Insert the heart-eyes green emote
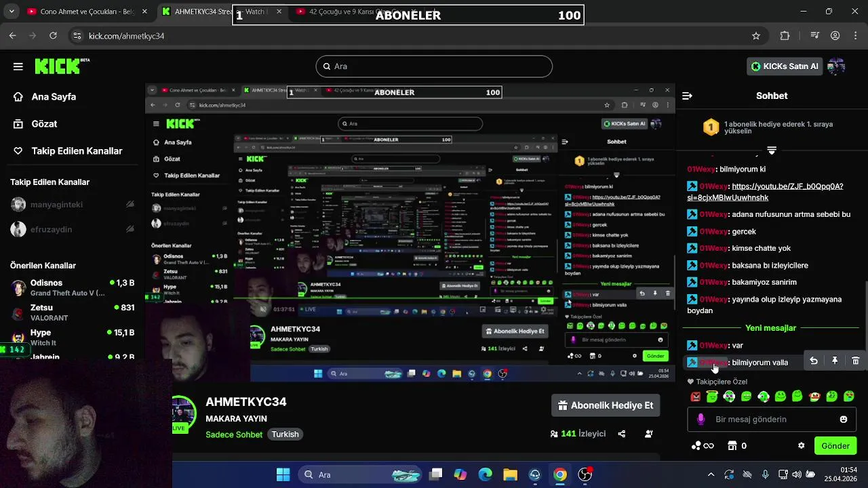Viewport: 868px width, 488px height. (x=848, y=396)
